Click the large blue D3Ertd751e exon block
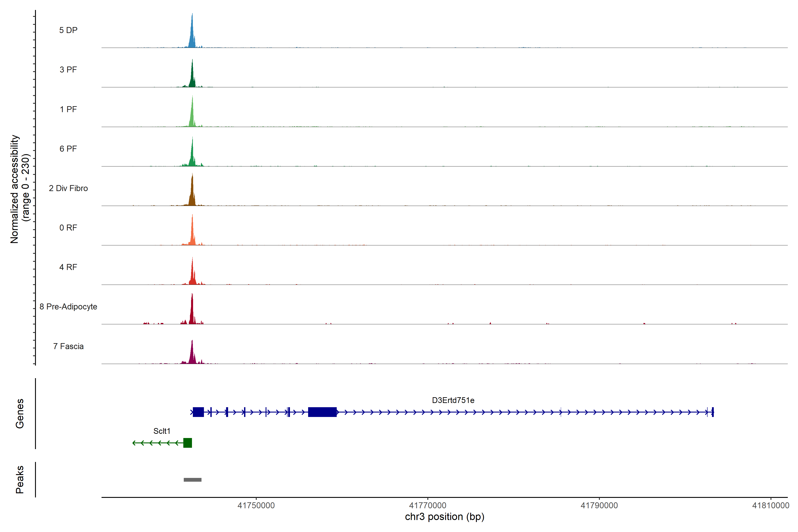Screen dimensions: 798x532 (322, 412)
